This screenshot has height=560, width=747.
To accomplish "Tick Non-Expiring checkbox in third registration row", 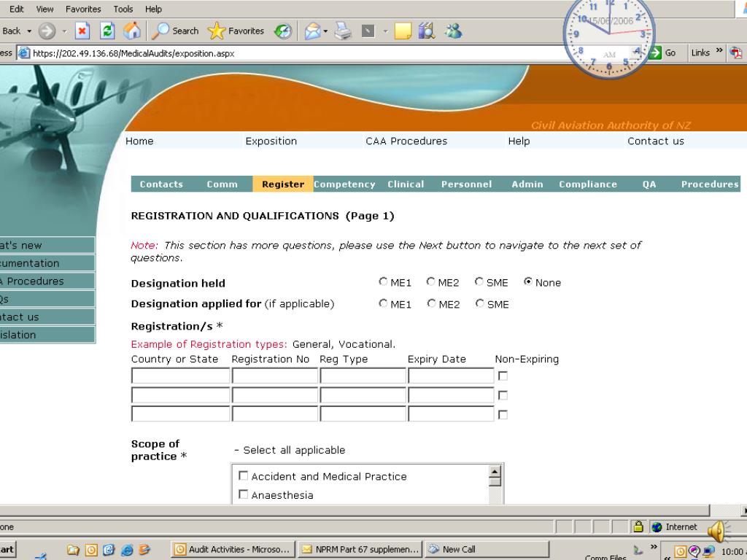I will pyautogui.click(x=503, y=415).
